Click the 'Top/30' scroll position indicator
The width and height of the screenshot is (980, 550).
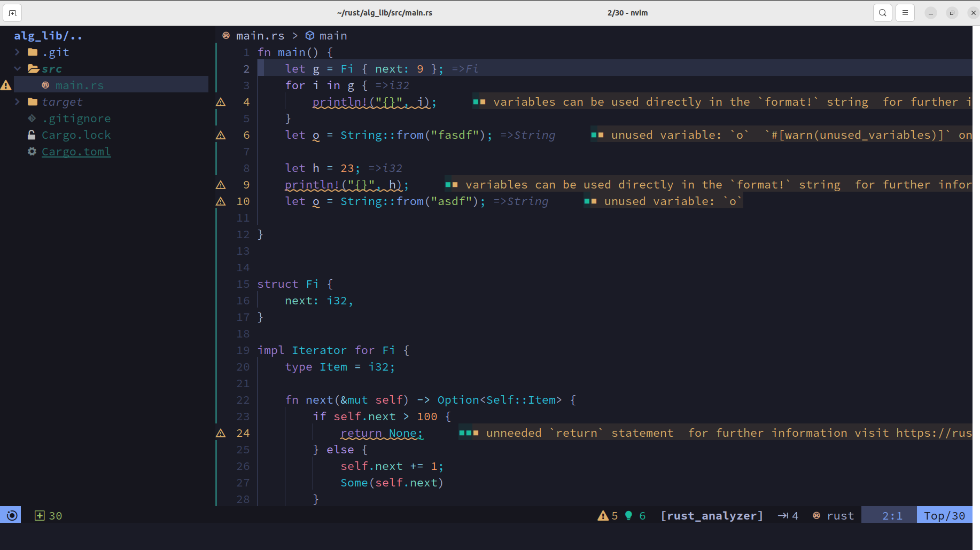pyautogui.click(x=944, y=516)
